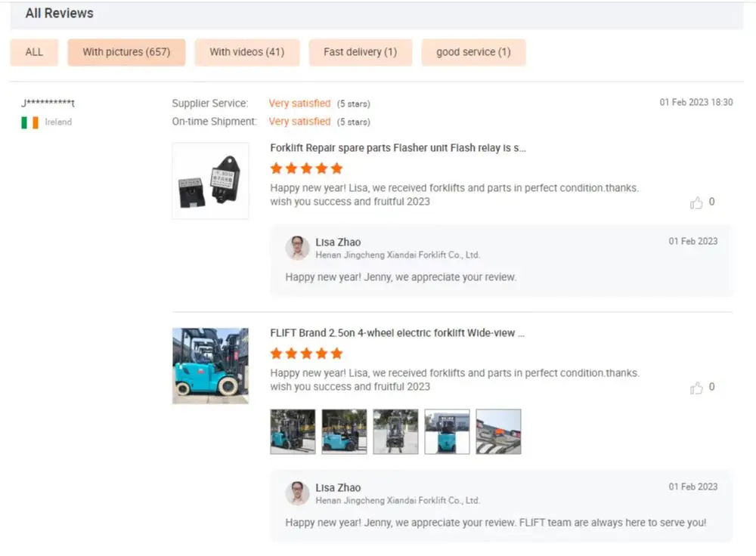
Task: Filter reviews With pictures (657)
Action: 126,52
